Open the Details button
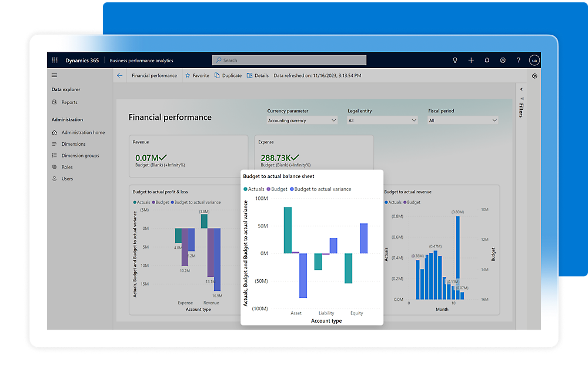 point(258,76)
